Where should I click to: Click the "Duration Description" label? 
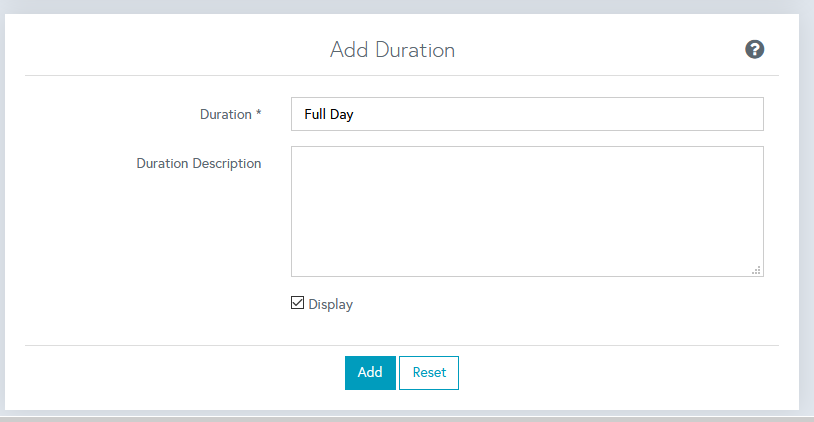coord(199,163)
